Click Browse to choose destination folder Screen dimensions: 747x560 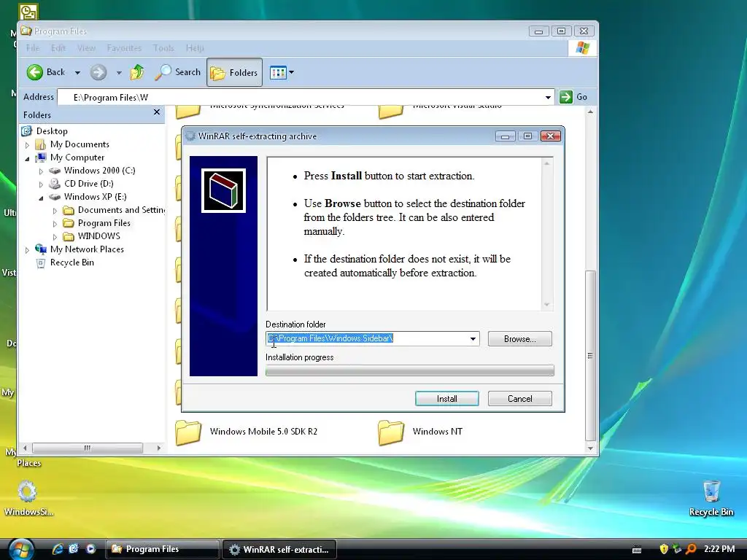(519, 339)
